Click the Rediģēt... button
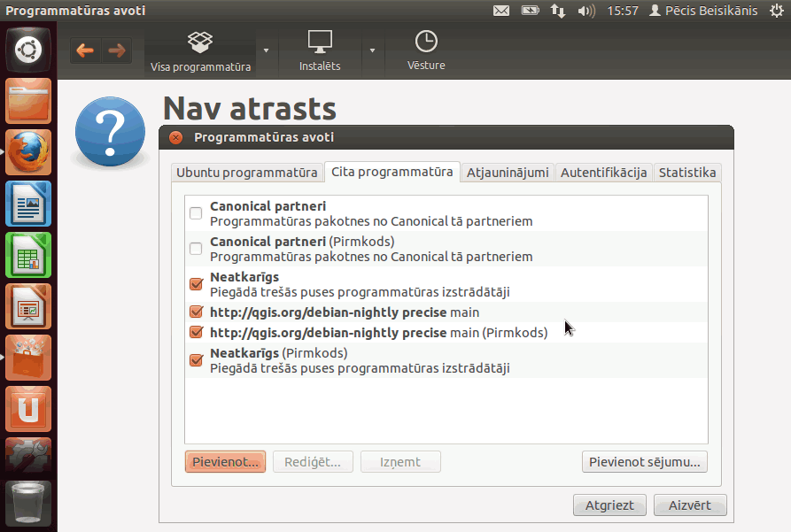Screen dimensions: 791x532 pos(313,462)
